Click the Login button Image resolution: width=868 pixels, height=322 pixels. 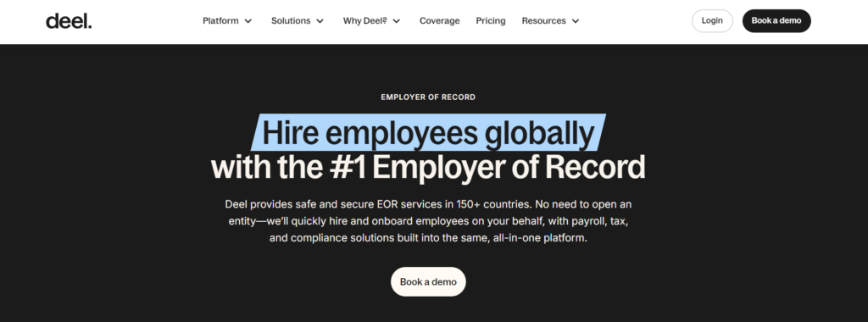[x=712, y=21]
